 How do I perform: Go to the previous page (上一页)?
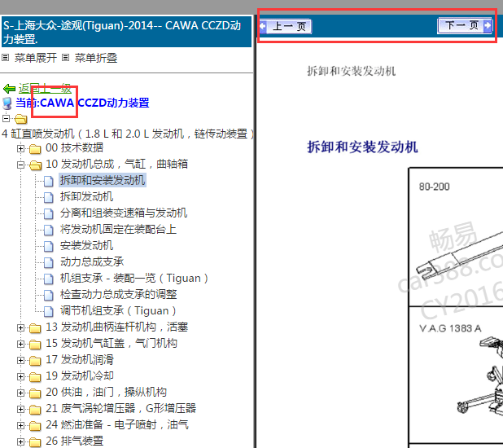[x=285, y=26]
